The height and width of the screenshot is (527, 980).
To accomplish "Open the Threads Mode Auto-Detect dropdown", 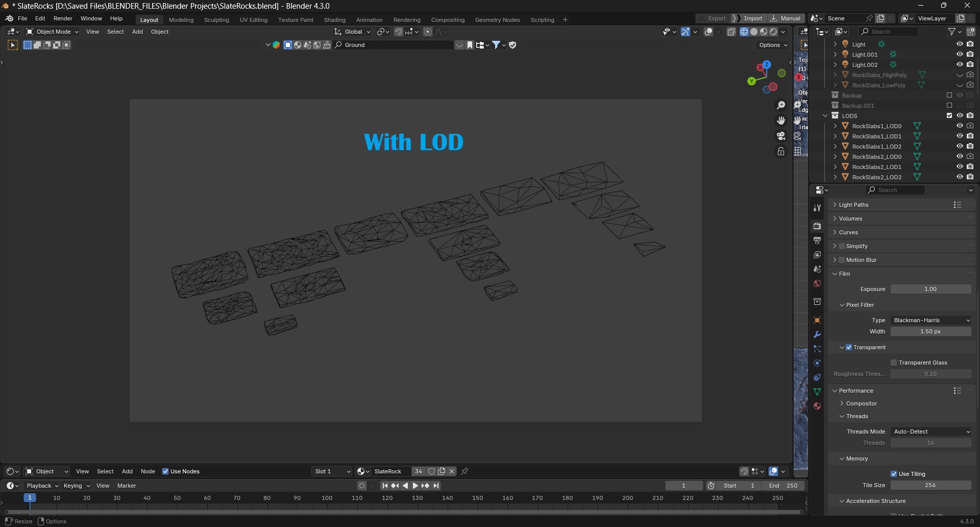I will [931, 432].
